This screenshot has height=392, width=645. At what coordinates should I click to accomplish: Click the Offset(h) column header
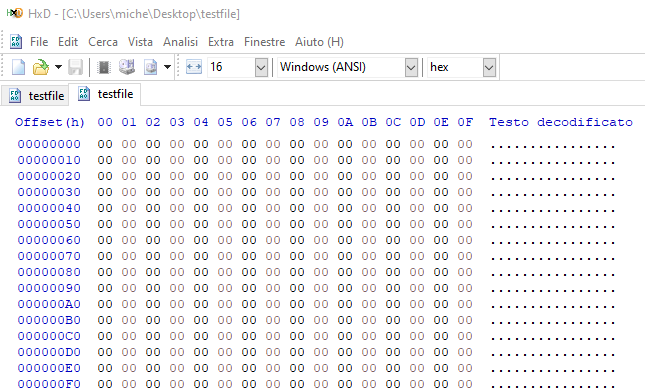coord(50,122)
